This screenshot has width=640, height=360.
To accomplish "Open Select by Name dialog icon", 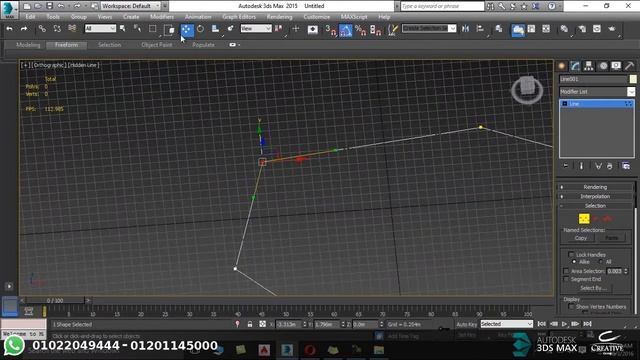I will coord(138,29).
